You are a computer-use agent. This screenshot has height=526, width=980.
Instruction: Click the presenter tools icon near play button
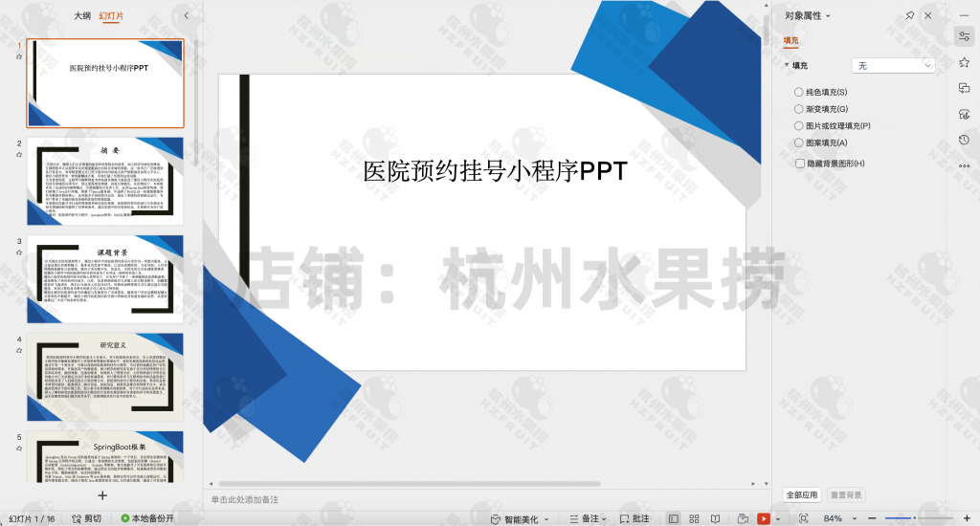[743, 518]
